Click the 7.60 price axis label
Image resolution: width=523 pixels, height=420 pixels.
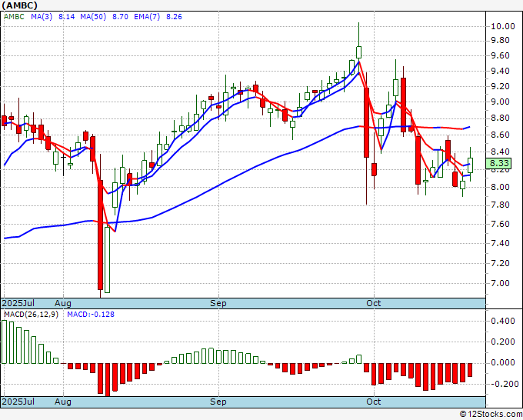(501, 224)
